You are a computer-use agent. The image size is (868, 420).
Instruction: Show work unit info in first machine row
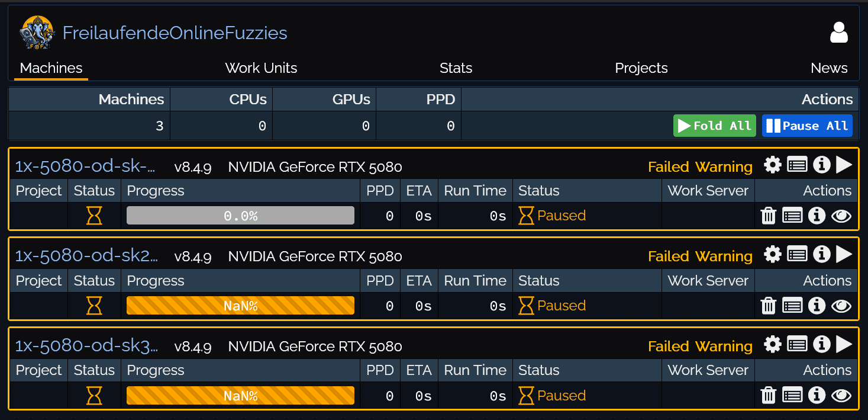click(x=817, y=216)
